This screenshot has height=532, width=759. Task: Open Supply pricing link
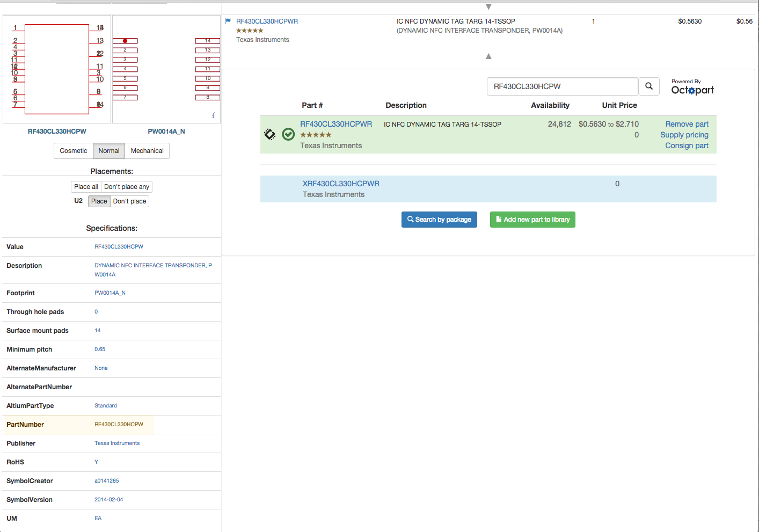(x=684, y=135)
